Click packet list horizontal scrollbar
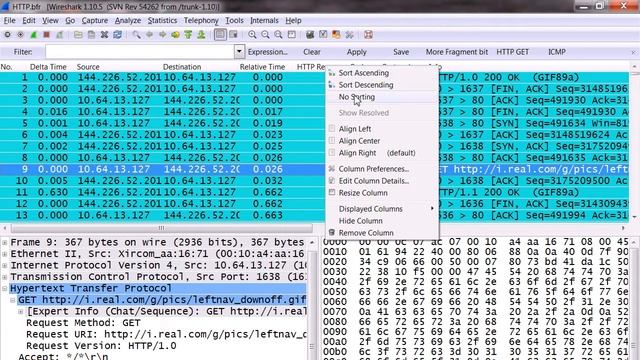The height and width of the screenshot is (360, 640). tap(162, 228)
